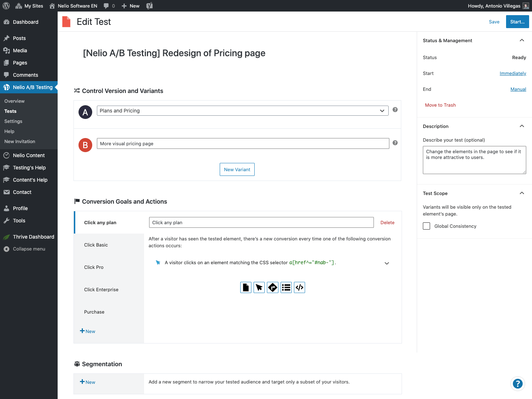Open the Media menu in the sidebar
Screen dimensions: 532x399
tap(20, 50)
